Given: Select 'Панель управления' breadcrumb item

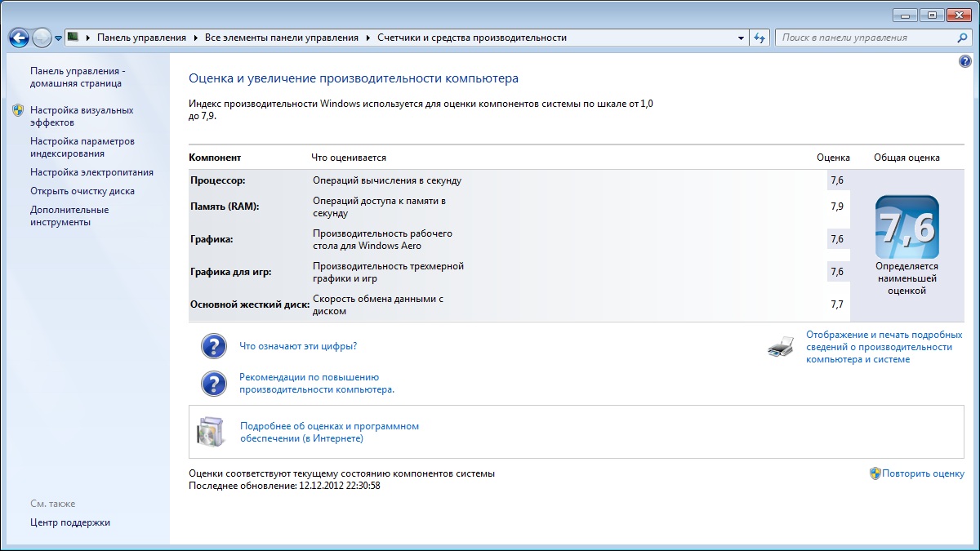Looking at the screenshot, I should [x=141, y=38].
